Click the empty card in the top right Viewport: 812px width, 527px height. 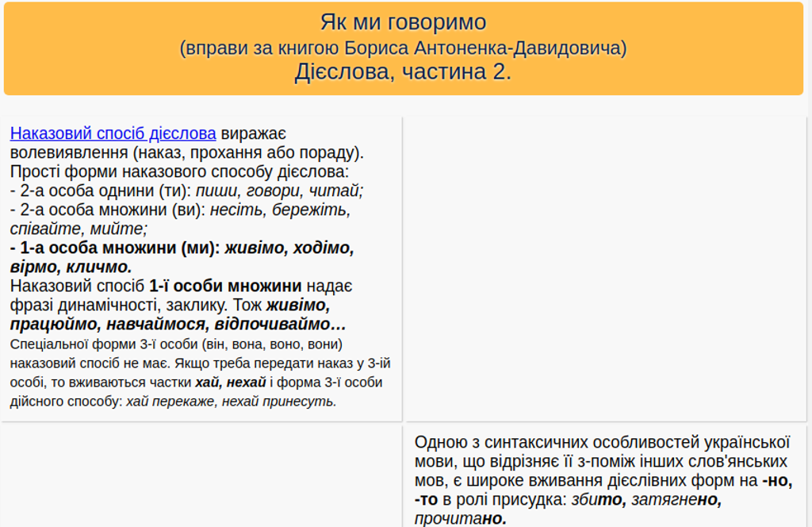pyautogui.click(x=606, y=268)
